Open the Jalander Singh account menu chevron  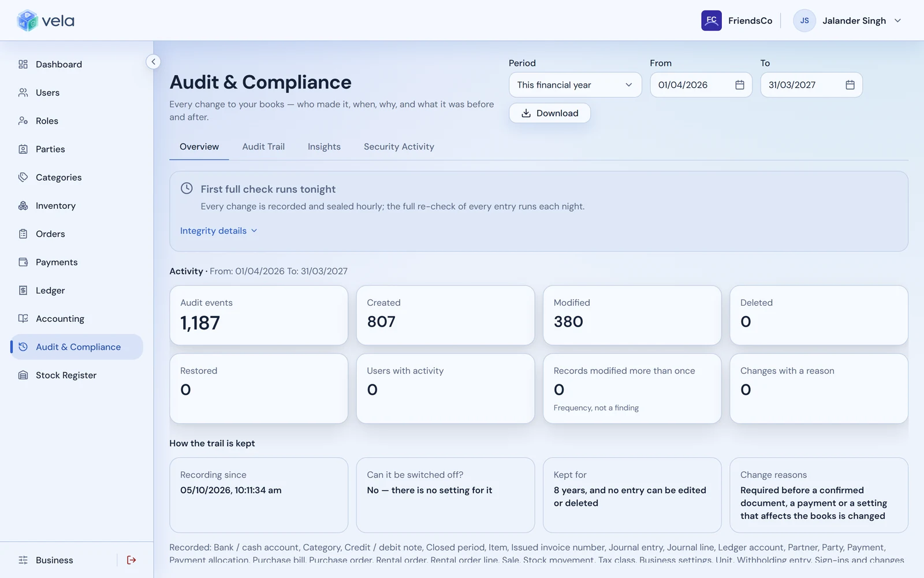tap(898, 21)
